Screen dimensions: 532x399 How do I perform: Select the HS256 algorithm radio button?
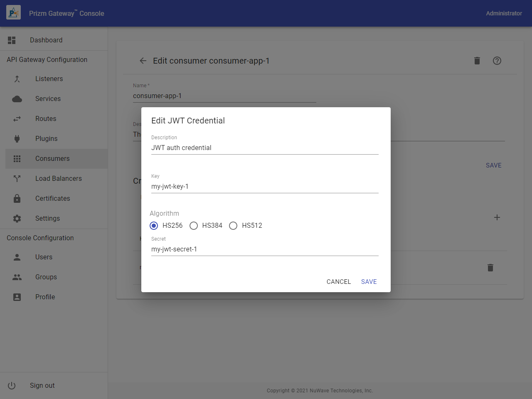154,226
